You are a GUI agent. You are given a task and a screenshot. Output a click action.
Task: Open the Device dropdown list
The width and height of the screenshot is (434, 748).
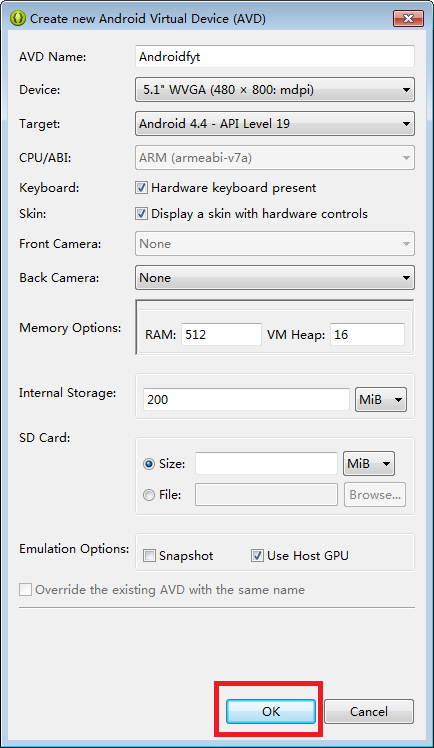coord(275,90)
